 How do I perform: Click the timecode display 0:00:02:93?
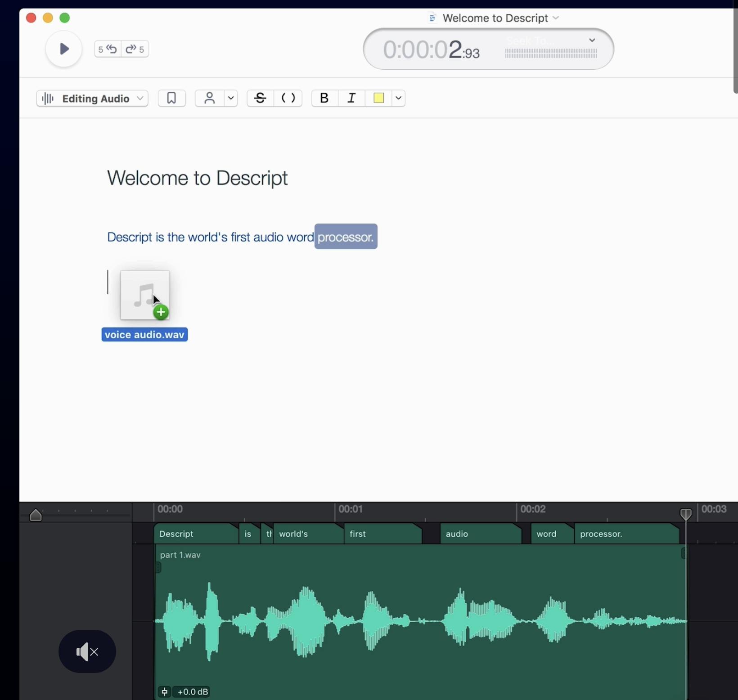[x=431, y=49]
